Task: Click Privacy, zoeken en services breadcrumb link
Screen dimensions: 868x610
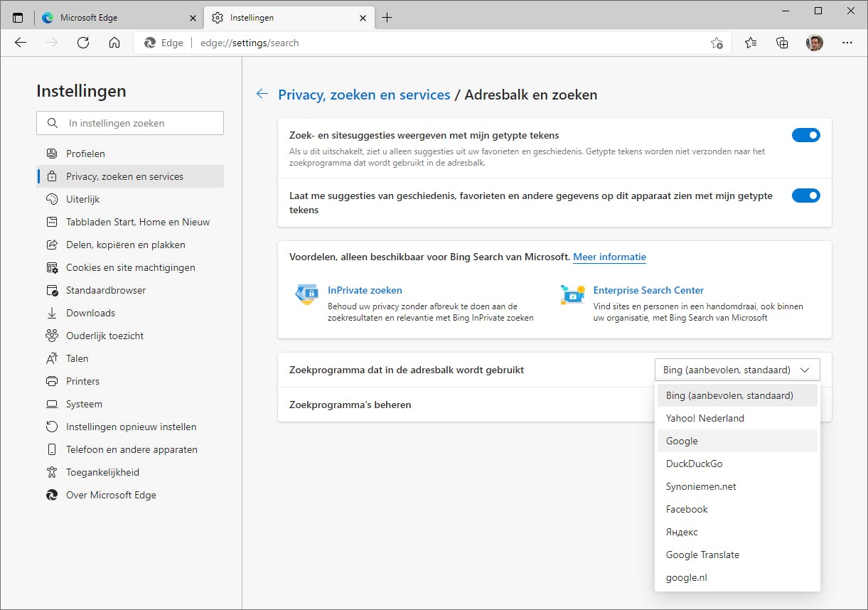Action: [364, 95]
